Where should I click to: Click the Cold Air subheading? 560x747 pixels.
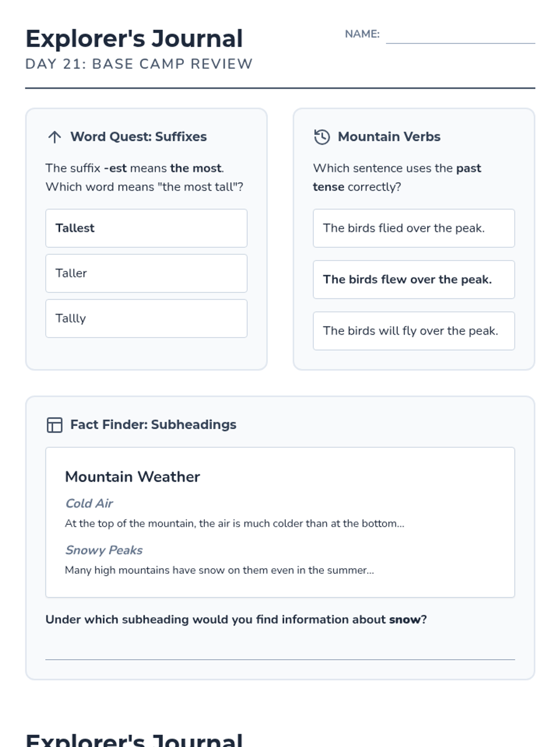pyautogui.click(x=89, y=503)
